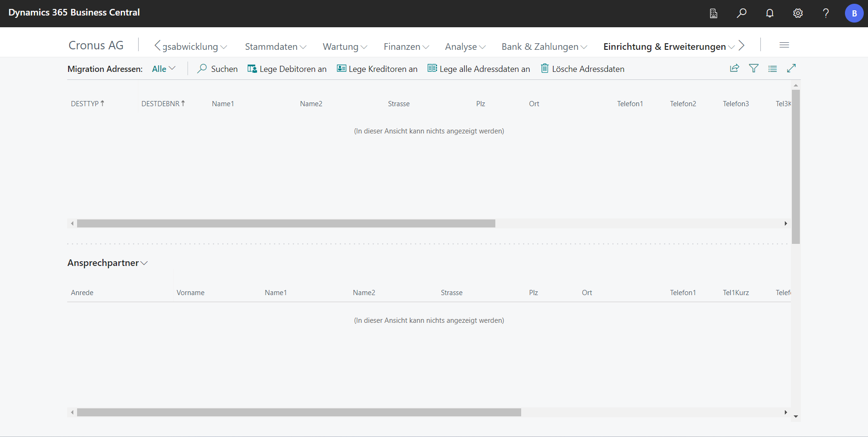Open the Finanzen menu
868x437 pixels.
click(x=406, y=47)
